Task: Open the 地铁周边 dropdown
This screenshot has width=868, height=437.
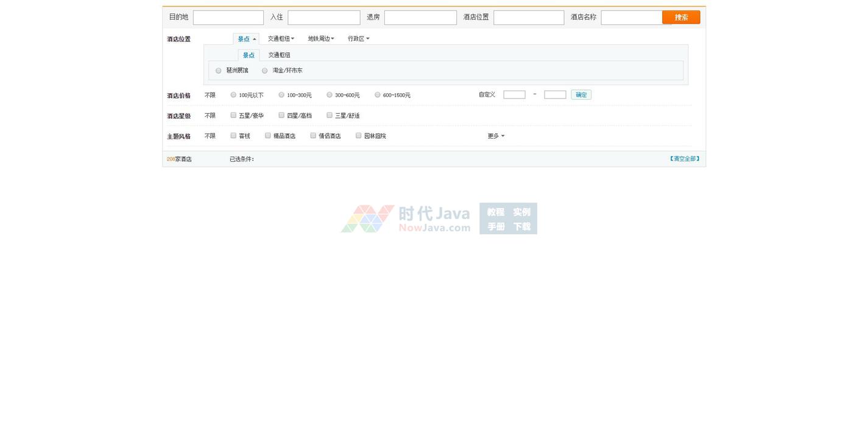Action: tap(320, 39)
